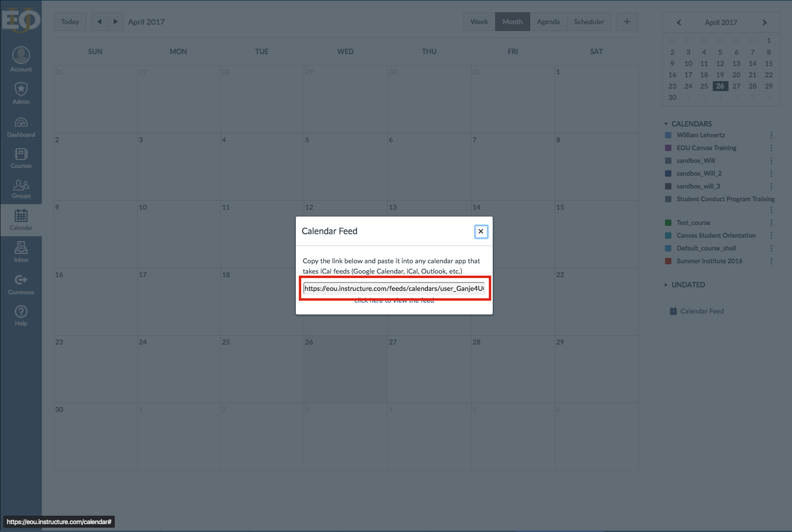
Task: Expand the UNDATED section
Action: (x=685, y=285)
